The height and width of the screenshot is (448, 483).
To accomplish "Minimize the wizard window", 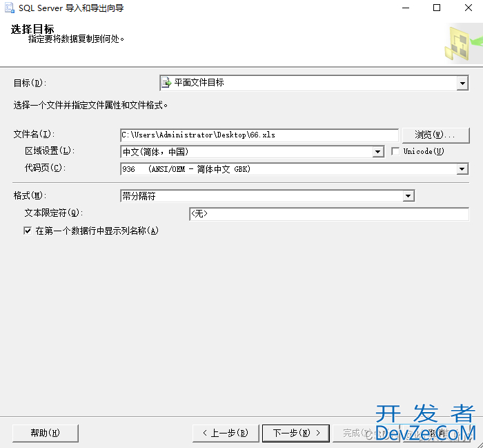I will point(406,8).
